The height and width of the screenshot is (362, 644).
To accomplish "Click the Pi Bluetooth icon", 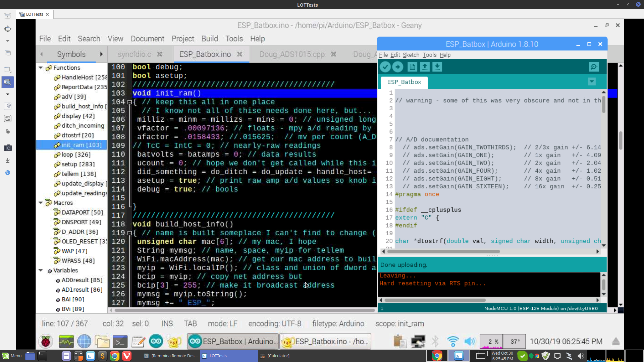I will [435, 342].
